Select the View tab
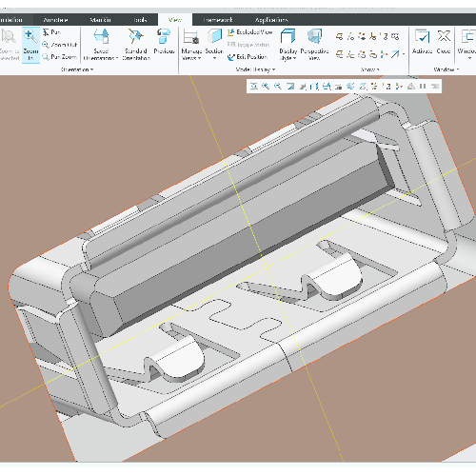 coord(175,20)
